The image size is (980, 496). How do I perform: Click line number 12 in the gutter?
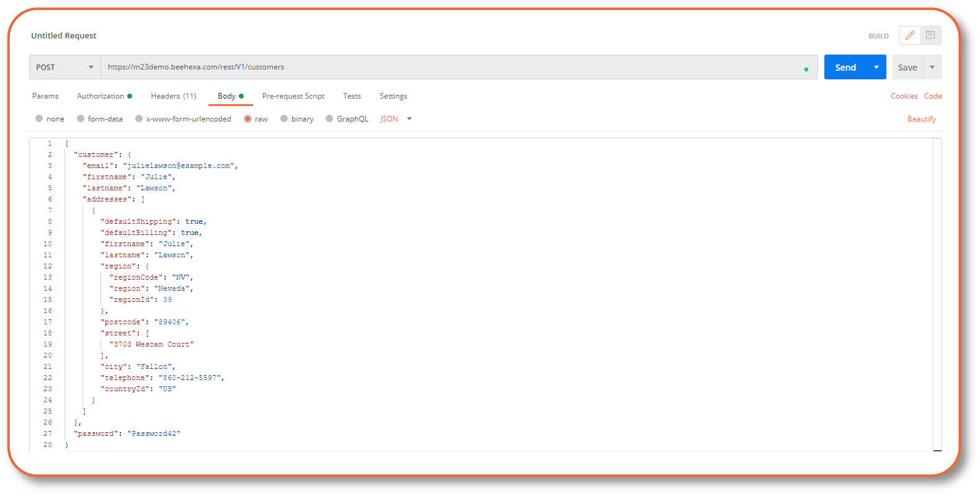click(x=48, y=266)
